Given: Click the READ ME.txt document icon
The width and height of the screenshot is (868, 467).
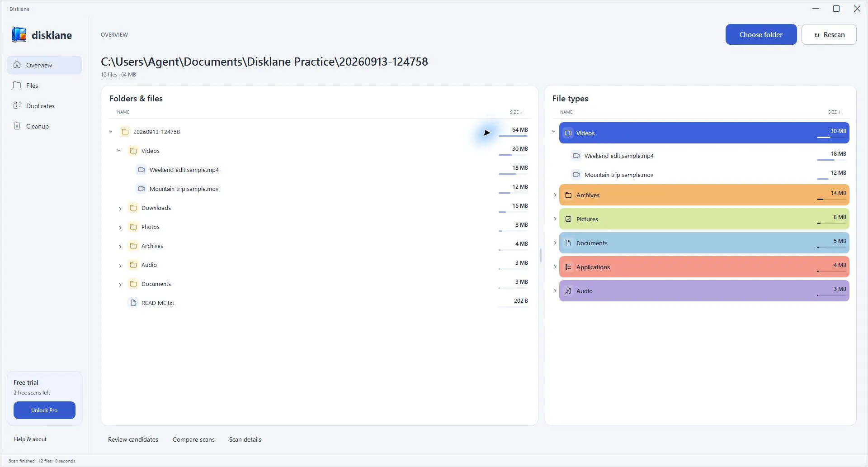Looking at the screenshot, I should 133,303.
